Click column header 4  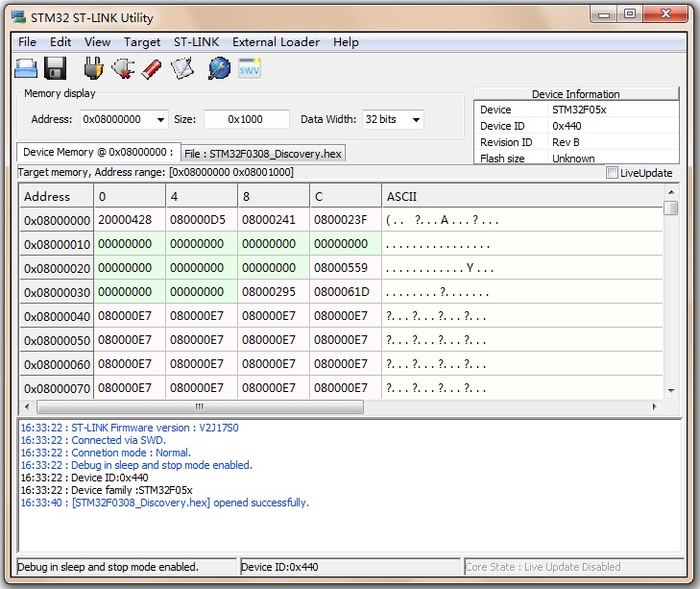(x=202, y=196)
